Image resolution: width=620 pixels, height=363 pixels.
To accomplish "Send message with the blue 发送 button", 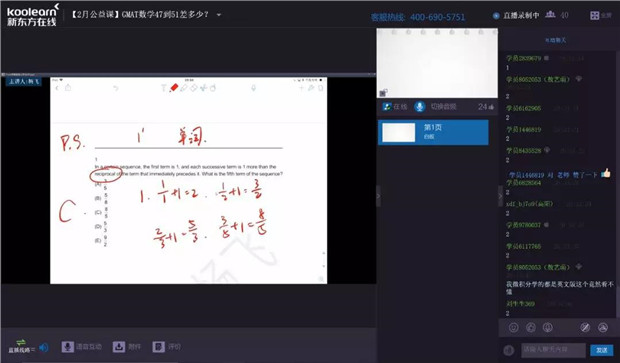I will click(601, 350).
